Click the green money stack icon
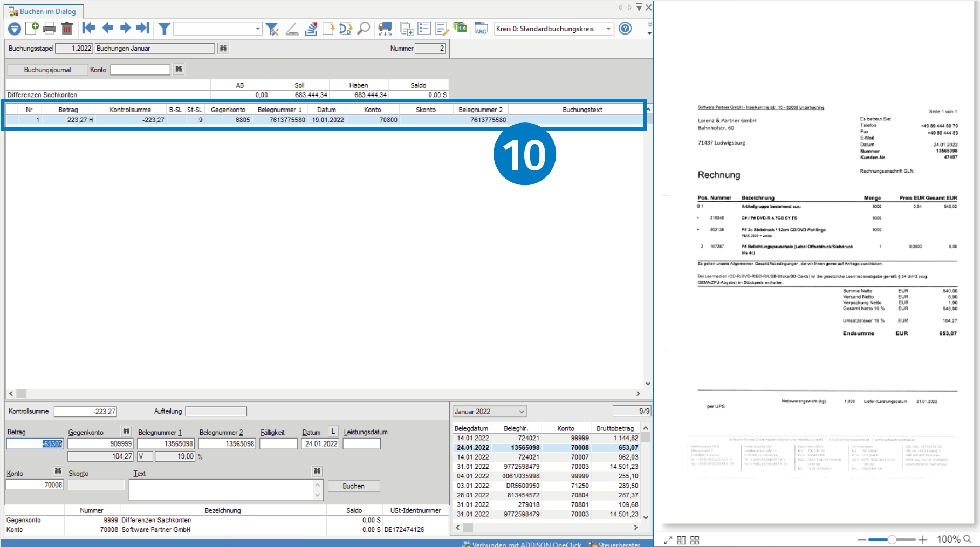 (460, 27)
